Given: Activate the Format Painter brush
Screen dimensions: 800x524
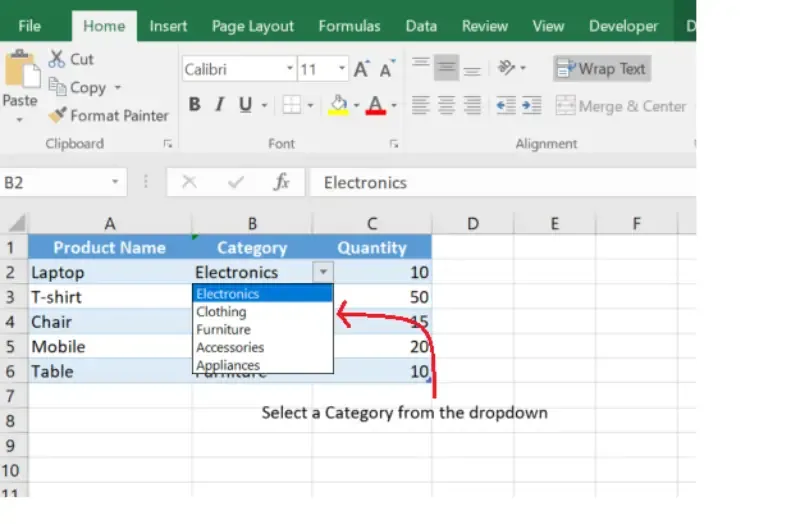Looking at the screenshot, I should tap(108, 116).
